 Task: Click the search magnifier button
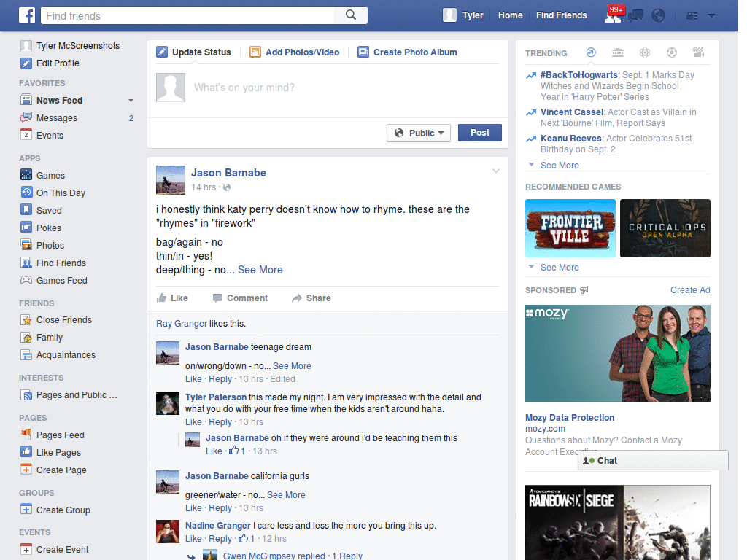(351, 15)
